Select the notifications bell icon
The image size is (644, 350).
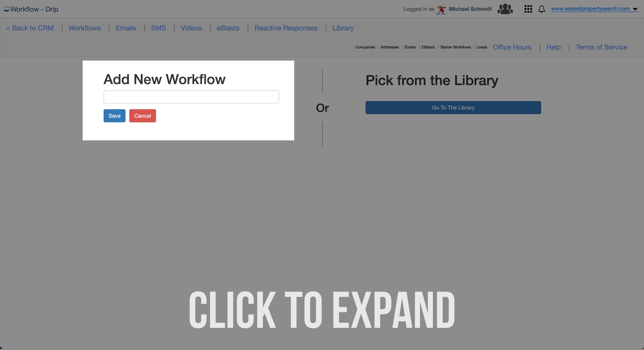click(541, 9)
